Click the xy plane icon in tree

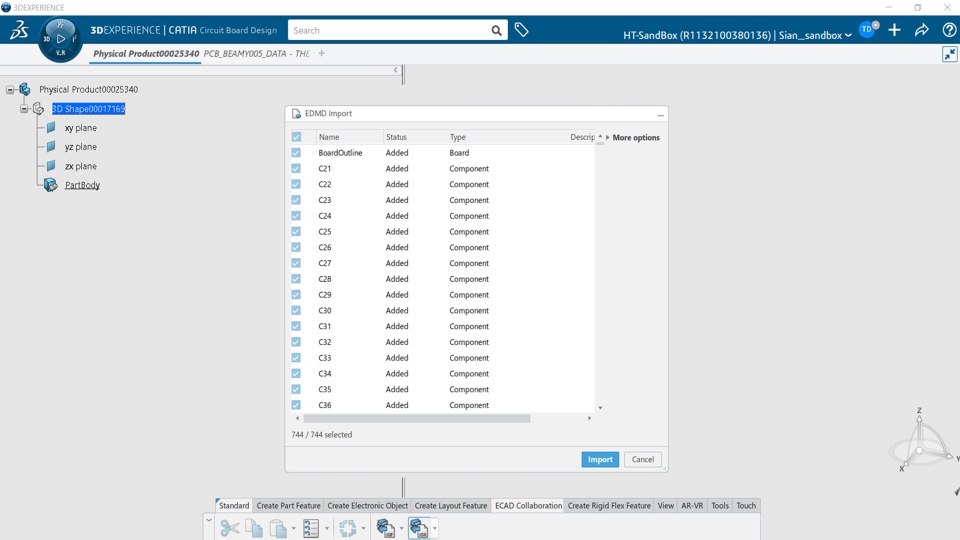(x=51, y=127)
